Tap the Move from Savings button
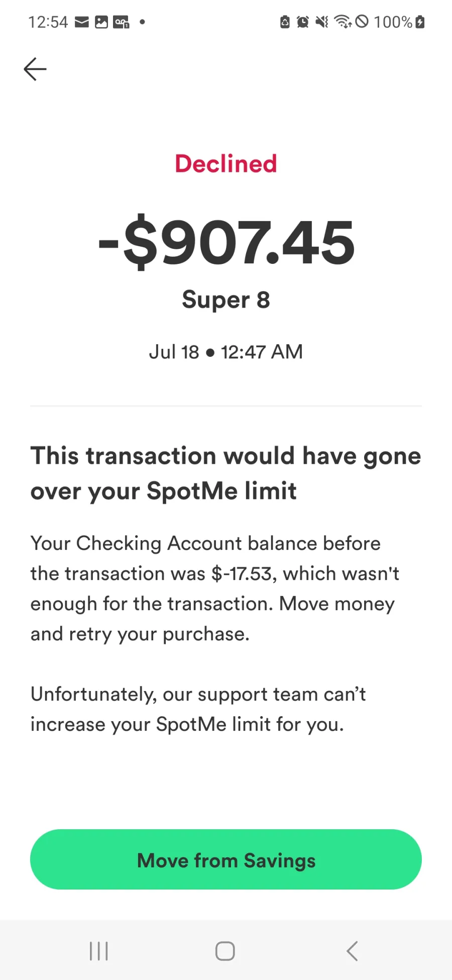Image resolution: width=452 pixels, height=980 pixels. point(226,860)
